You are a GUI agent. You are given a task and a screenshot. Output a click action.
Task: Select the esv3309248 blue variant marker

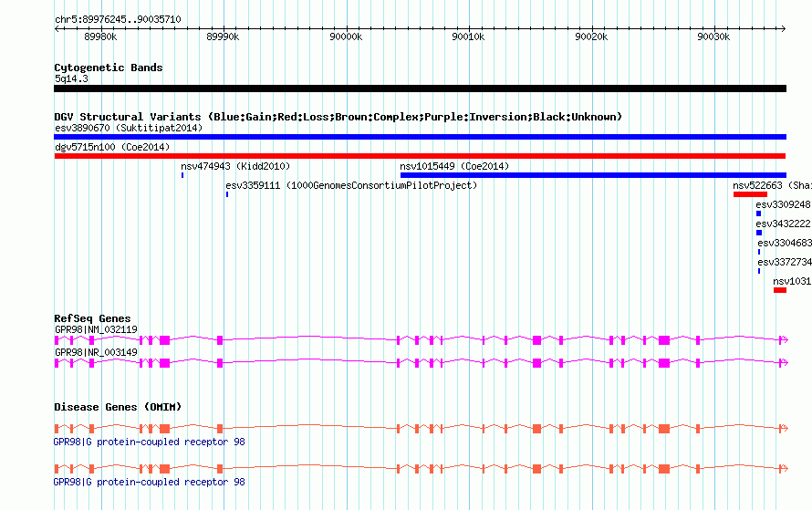click(x=759, y=213)
